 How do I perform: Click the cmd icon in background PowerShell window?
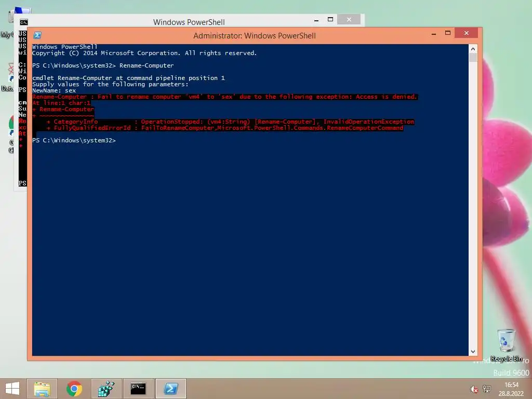click(x=23, y=22)
